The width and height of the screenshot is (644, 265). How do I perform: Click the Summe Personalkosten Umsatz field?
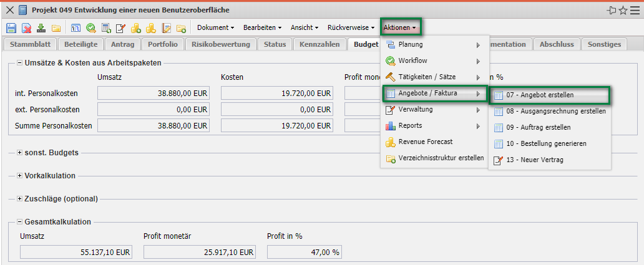click(x=154, y=125)
